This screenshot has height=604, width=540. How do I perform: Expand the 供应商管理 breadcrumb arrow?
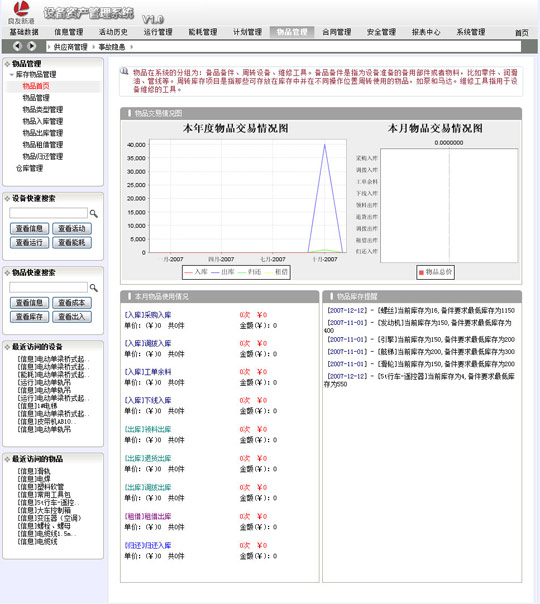pyautogui.click(x=94, y=47)
